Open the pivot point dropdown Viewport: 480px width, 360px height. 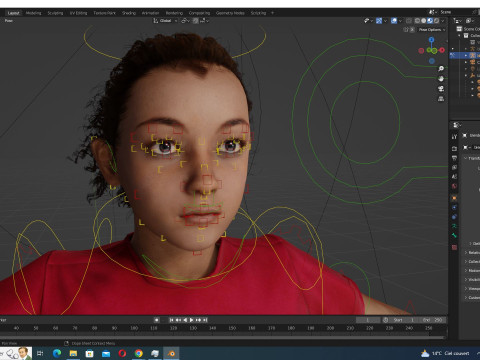coord(185,21)
